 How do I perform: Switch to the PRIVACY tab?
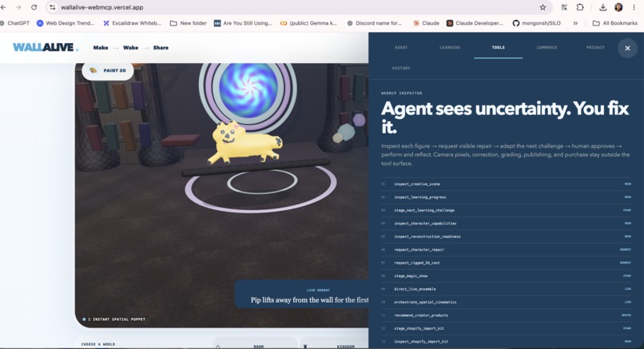(595, 48)
